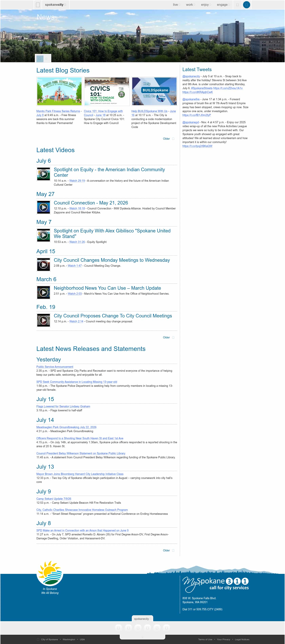Open Officers Respond to a Shooting release
Screen dimensions: 285x644
click(x=80, y=438)
